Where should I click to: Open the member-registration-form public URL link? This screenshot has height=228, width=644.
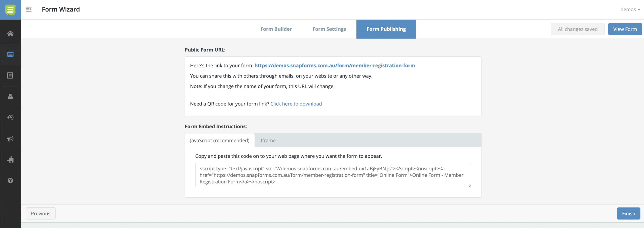point(335,65)
